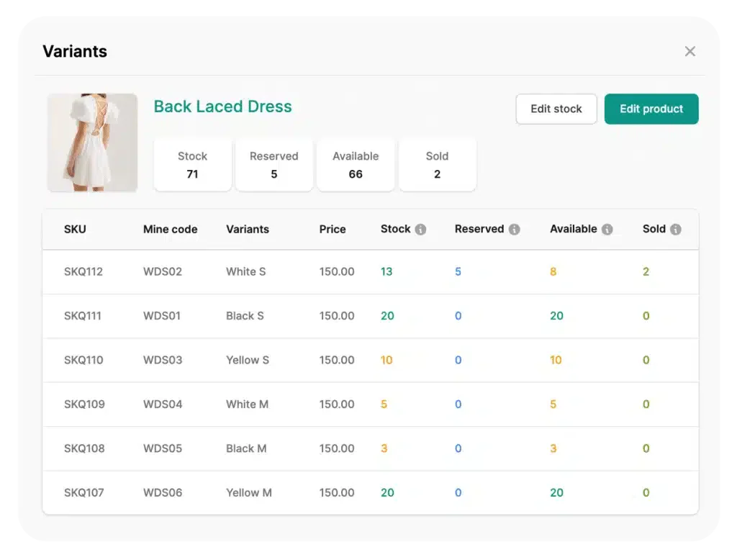Click stock value 20 for Black S
This screenshot has height=560, width=737.
coord(387,316)
